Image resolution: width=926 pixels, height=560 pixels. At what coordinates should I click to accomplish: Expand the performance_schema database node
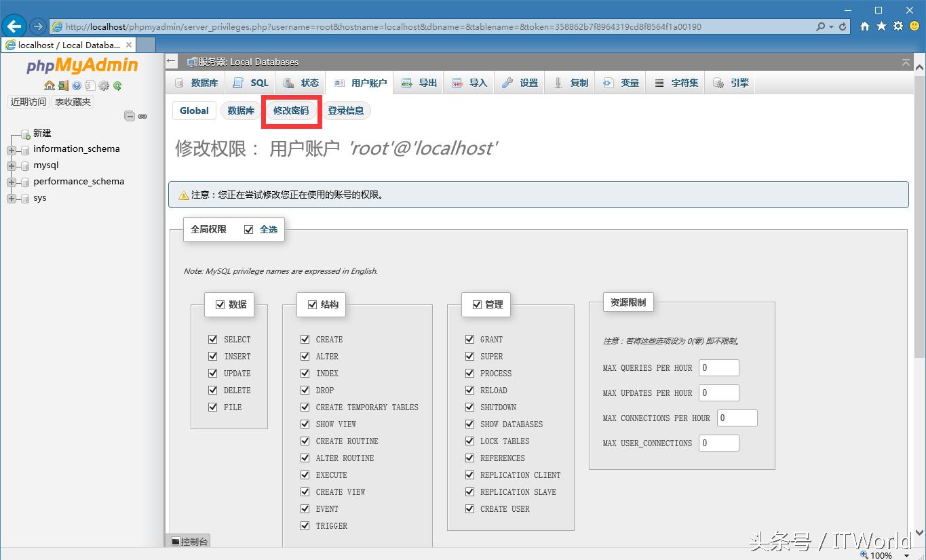pyautogui.click(x=12, y=182)
